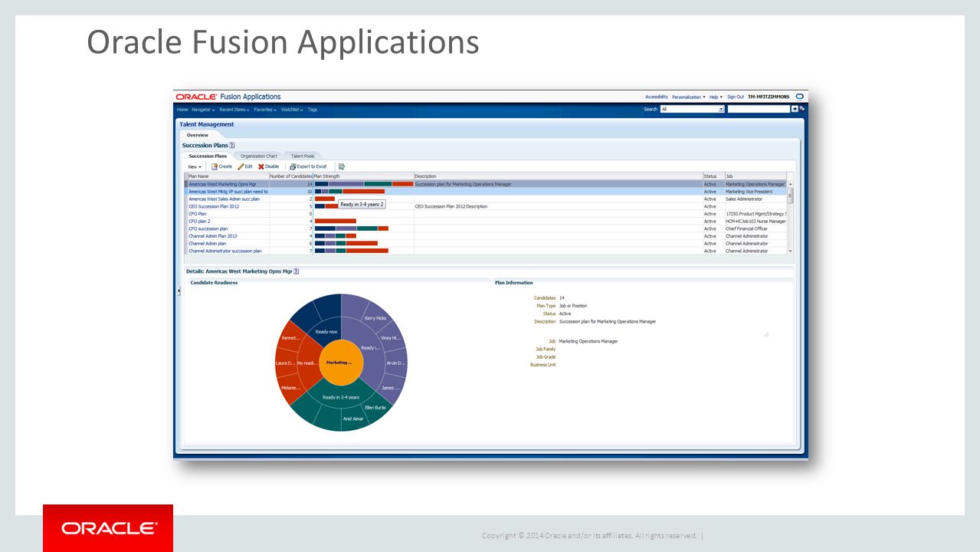Open Channel Admin Plan 2013 link
This screenshot has height=552, width=980.
[x=213, y=236]
